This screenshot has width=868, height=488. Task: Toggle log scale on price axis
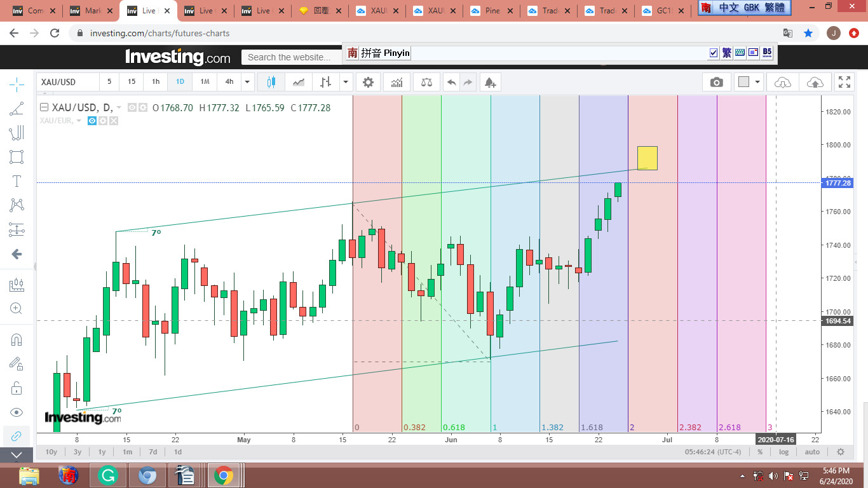pos(784,452)
